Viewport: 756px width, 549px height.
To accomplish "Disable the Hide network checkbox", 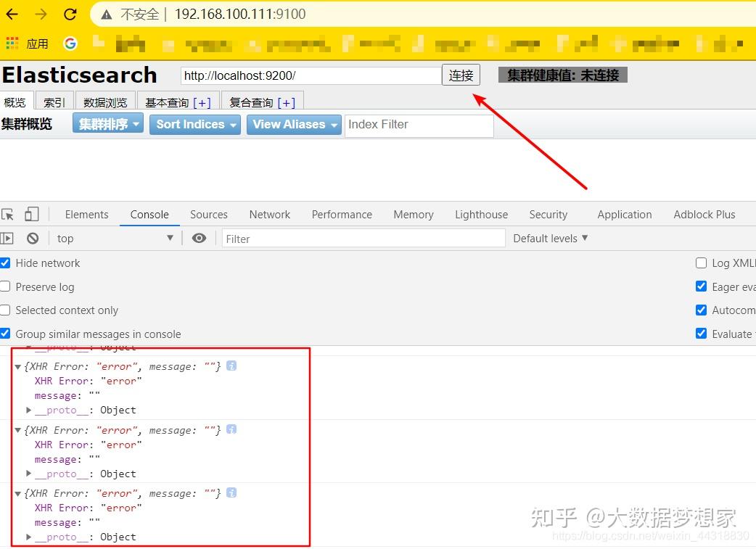I will point(6,263).
